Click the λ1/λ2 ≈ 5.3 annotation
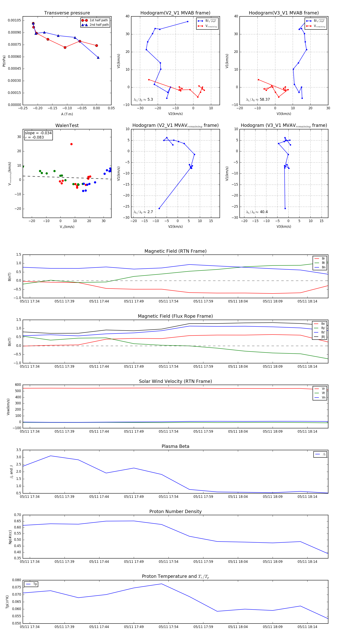Viewport: 351px width, 644px height. (x=143, y=100)
